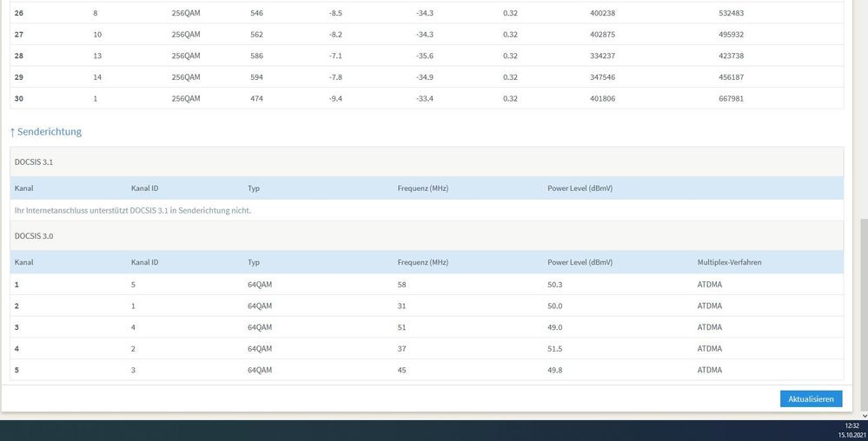Select upstream frequency value 58

401,285
